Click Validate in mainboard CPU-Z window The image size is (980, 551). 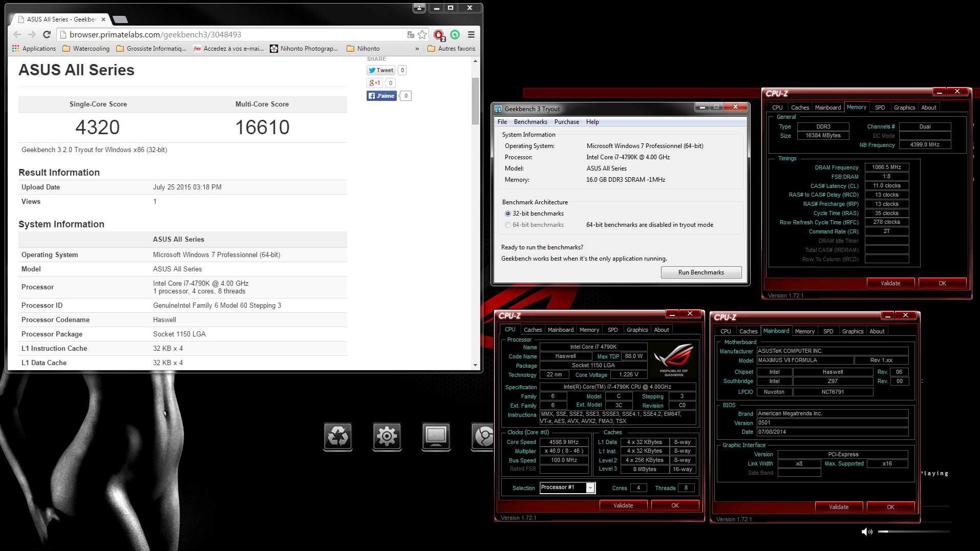[x=839, y=507]
